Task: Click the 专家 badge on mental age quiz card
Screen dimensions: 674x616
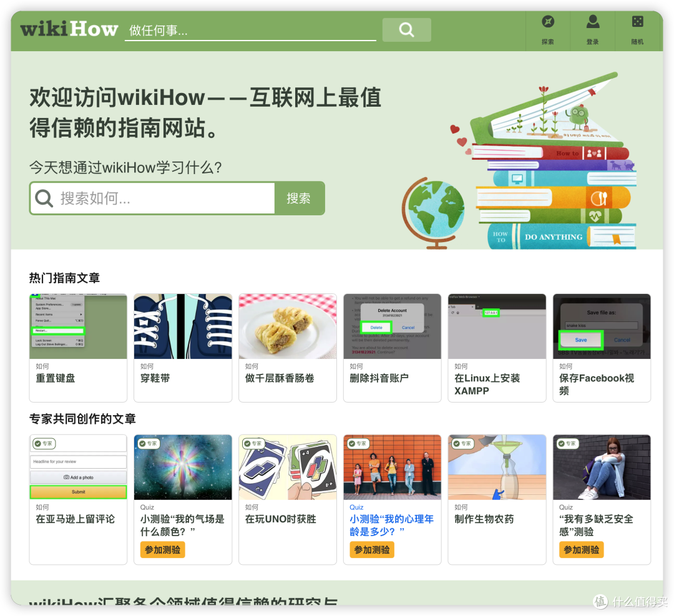Action: (358, 443)
